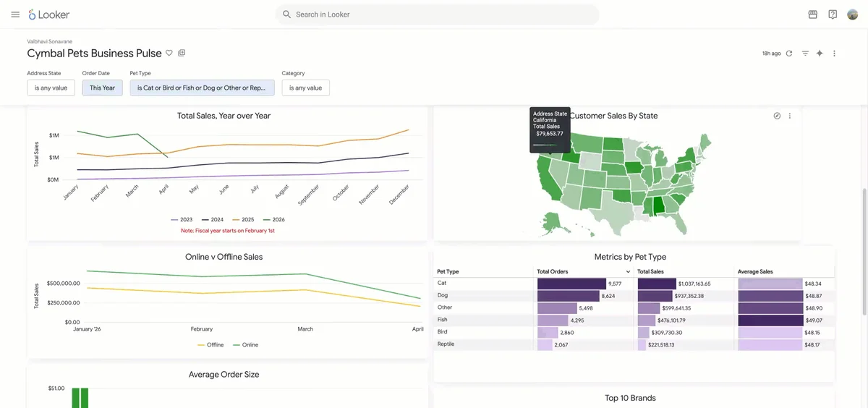
Task: Open Address State filter dropdown
Action: pyautogui.click(x=51, y=88)
